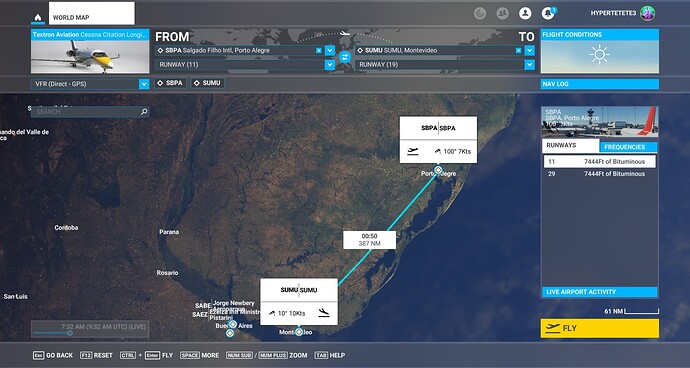This screenshot has height=368, width=690.
Task: Click the flight plane icon between FROM and TO
Action: click(x=345, y=33)
